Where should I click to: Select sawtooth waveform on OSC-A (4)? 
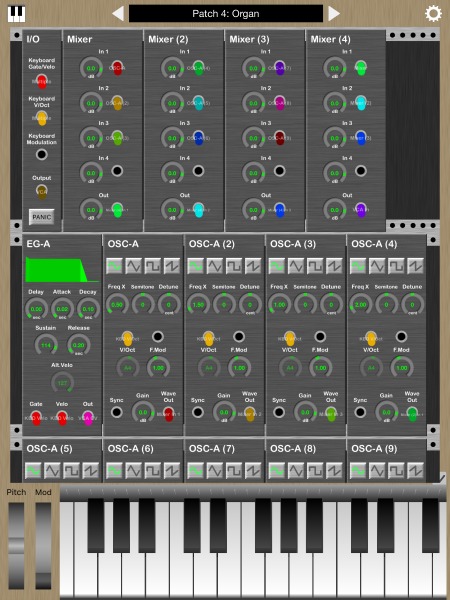coord(415,266)
